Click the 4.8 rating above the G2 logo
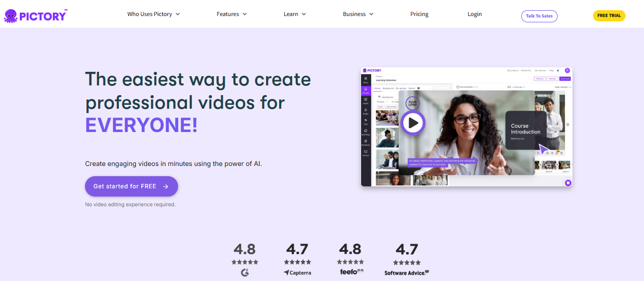This screenshot has width=644, height=281. tap(245, 249)
